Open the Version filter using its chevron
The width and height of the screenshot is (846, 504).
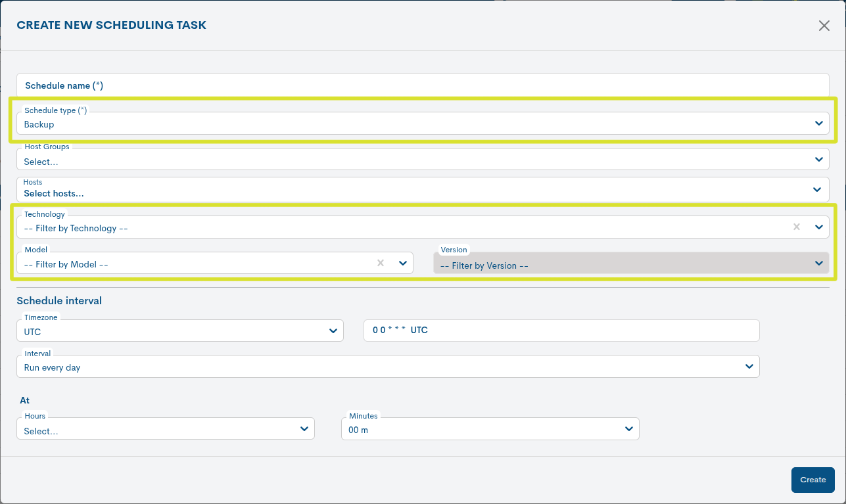point(819,262)
